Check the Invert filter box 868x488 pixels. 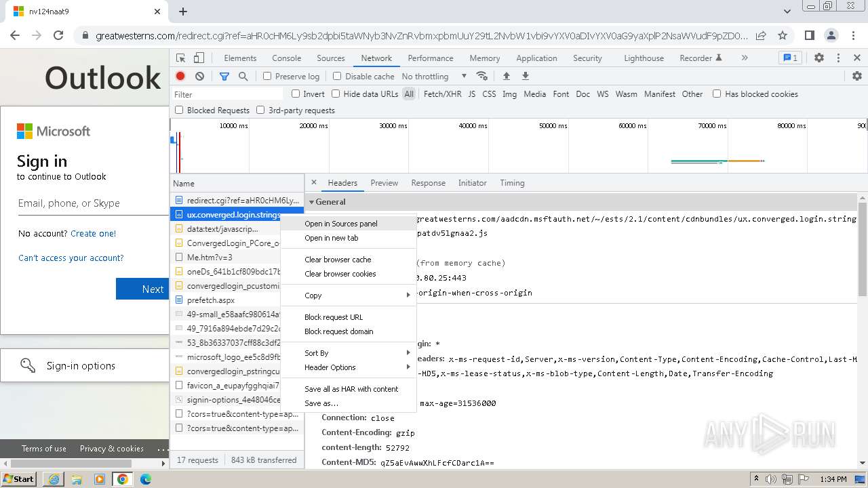click(296, 94)
